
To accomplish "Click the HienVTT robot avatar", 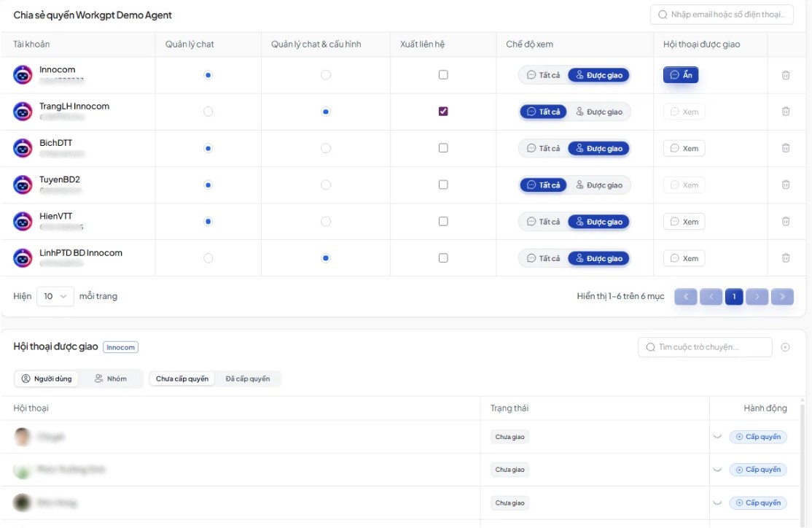I will click(x=23, y=222).
